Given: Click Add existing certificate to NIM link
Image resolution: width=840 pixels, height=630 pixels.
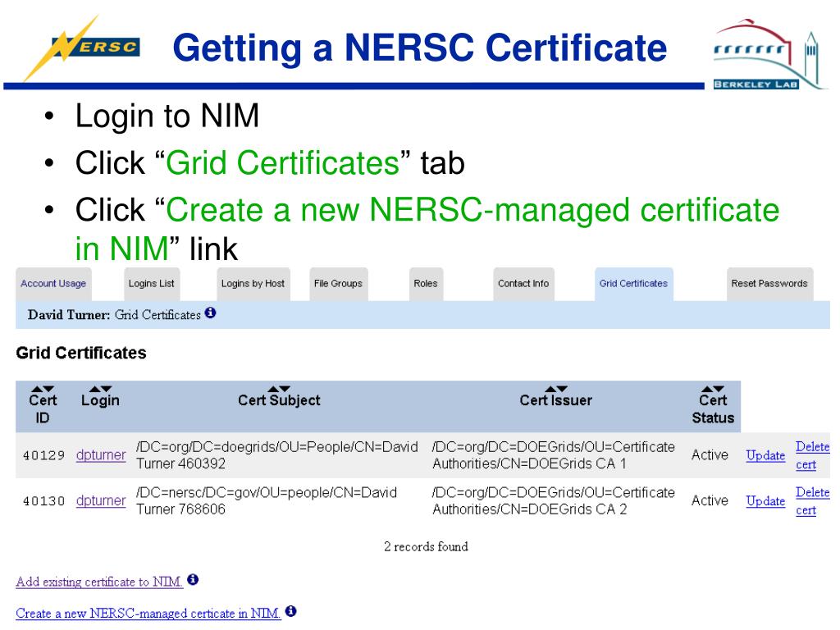Looking at the screenshot, I should tap(99, 582).
